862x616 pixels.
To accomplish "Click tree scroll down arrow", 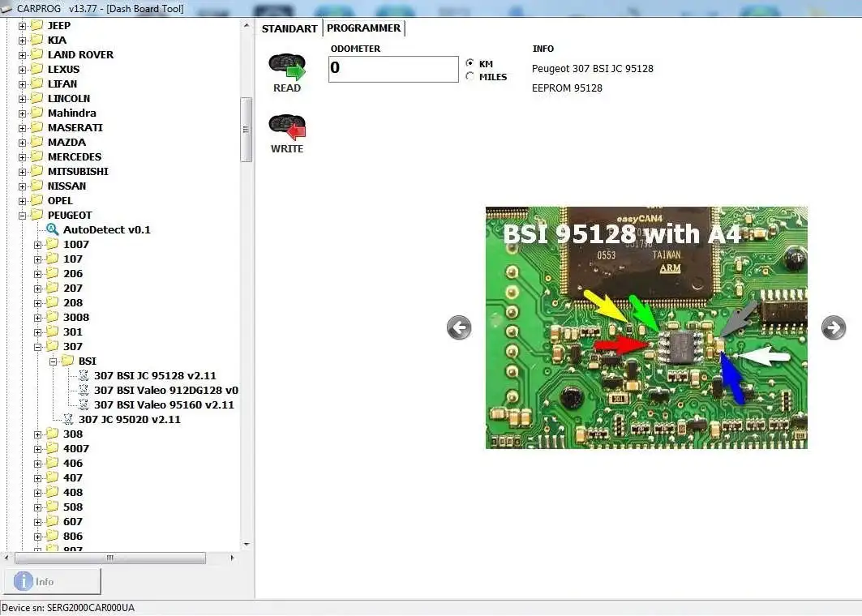I will (x=246, y=544).
